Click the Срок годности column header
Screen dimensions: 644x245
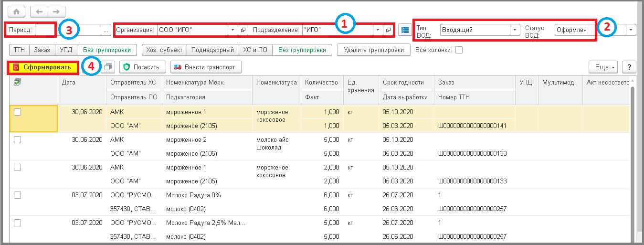click(406, 83)
